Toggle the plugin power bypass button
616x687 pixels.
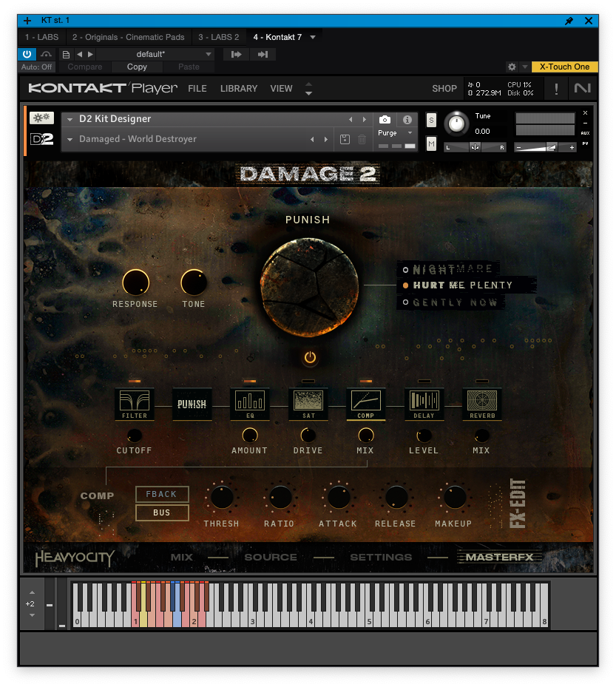click(27, 54)
